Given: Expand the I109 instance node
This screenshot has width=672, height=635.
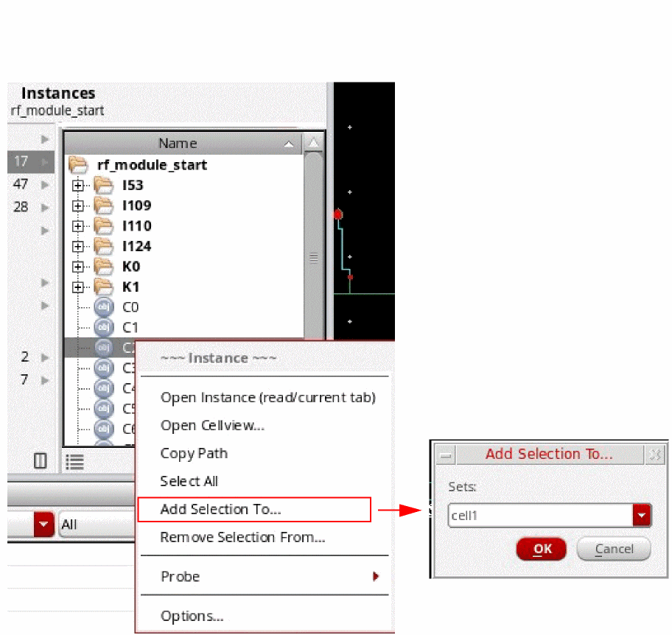Looking at the screenshot, I should (77, 206).
